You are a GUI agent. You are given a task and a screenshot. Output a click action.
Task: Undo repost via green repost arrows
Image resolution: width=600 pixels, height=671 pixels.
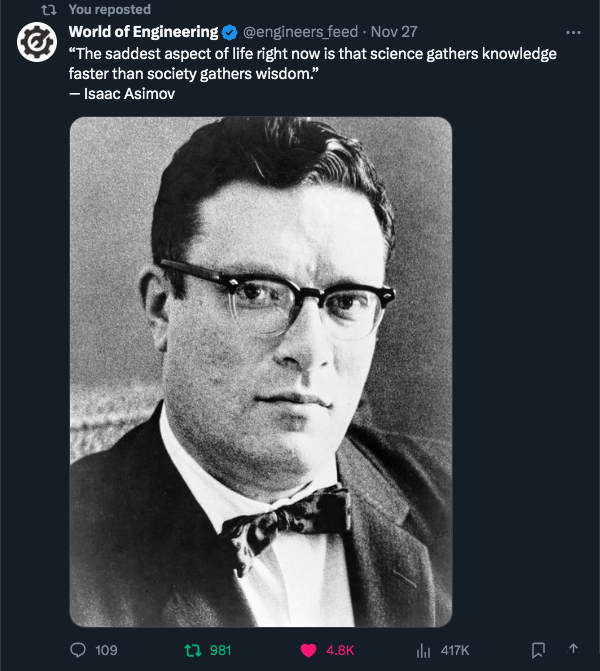coord(193,650)
